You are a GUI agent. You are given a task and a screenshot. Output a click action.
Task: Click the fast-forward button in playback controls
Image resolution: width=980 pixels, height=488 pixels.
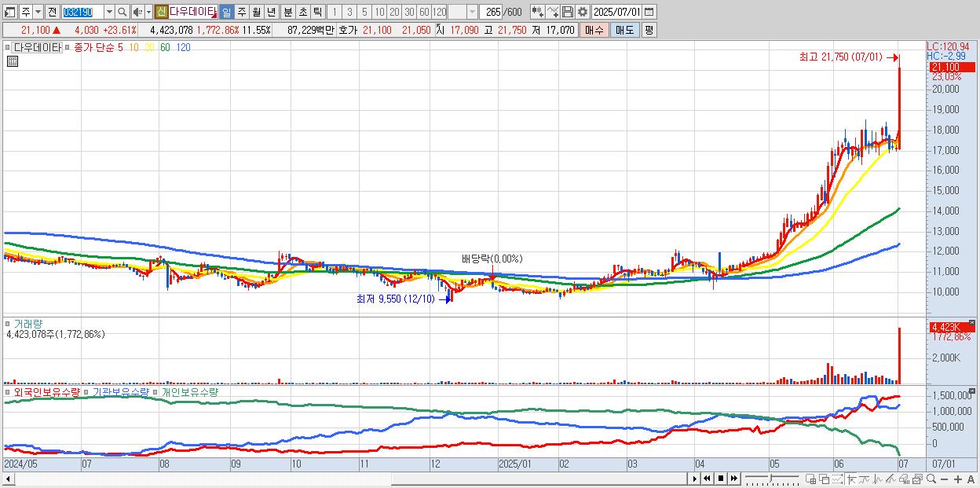click(x=734, y=479)
